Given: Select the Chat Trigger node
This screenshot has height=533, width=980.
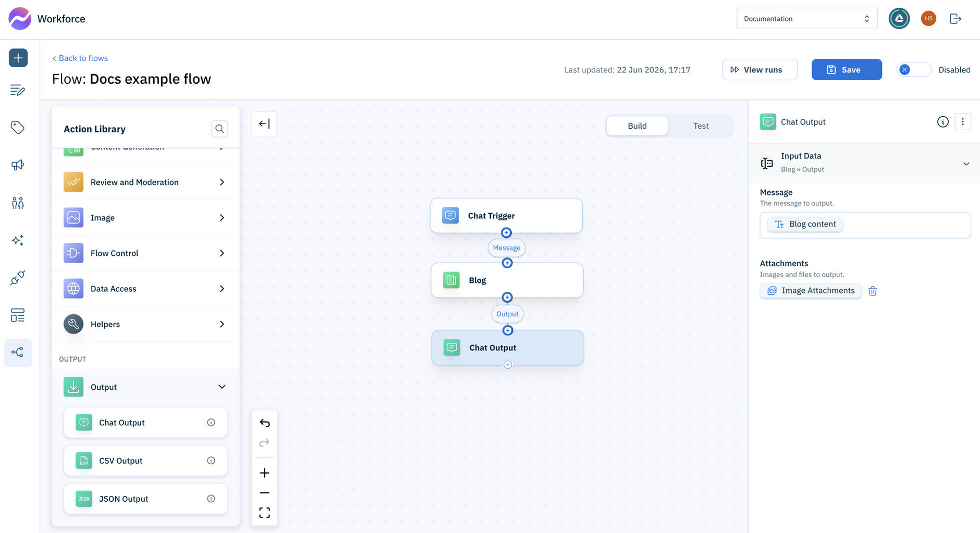Looking at the screenshot, I should (506, 216).
